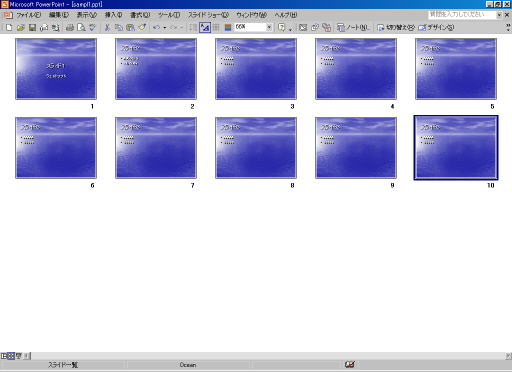Toggle color/grayscale view icon

pyautogui.click(x=228, y=27)
